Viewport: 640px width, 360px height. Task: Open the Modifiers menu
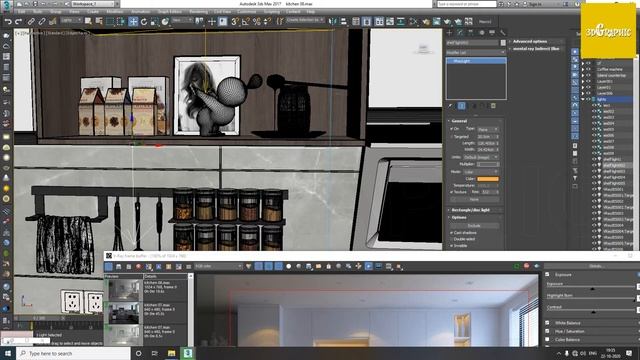115,12
